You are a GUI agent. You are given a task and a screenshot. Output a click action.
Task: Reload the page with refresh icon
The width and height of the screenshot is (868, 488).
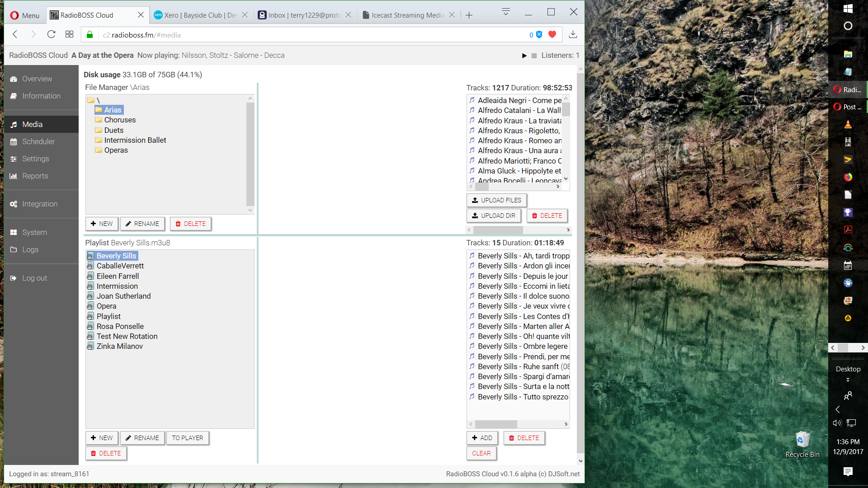click(x=51, y=34)
